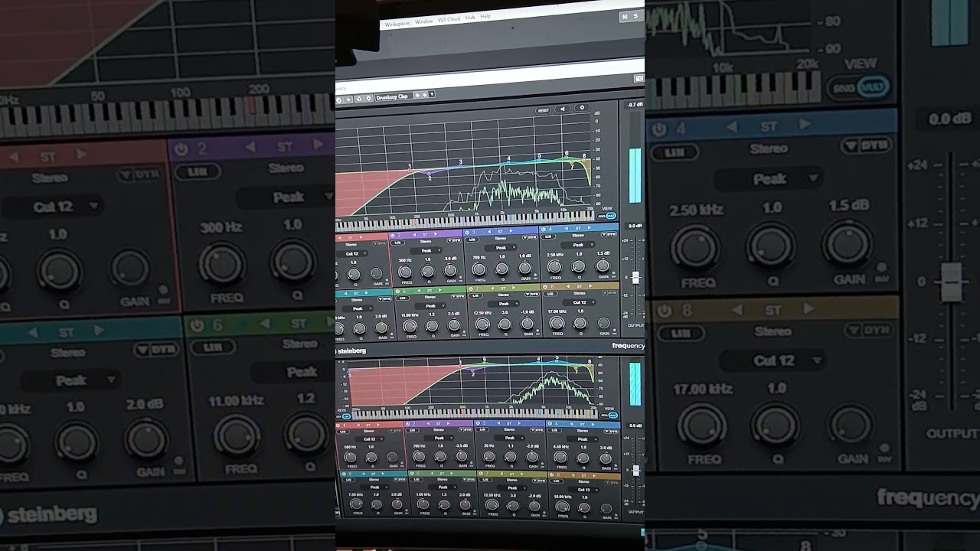
Task: Enable DYN on the 11.00 kHz band
Action: (458, 296)
